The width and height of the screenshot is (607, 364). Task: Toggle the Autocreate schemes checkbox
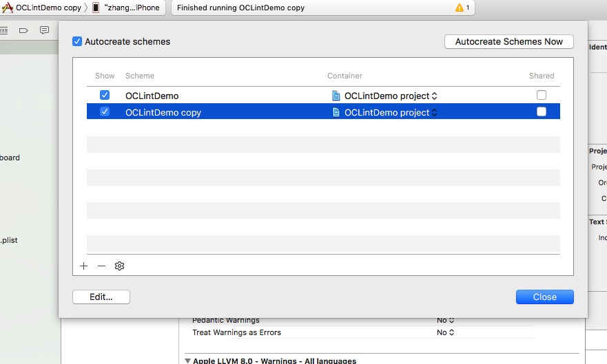pyautogui.click(x=77, y=41)
